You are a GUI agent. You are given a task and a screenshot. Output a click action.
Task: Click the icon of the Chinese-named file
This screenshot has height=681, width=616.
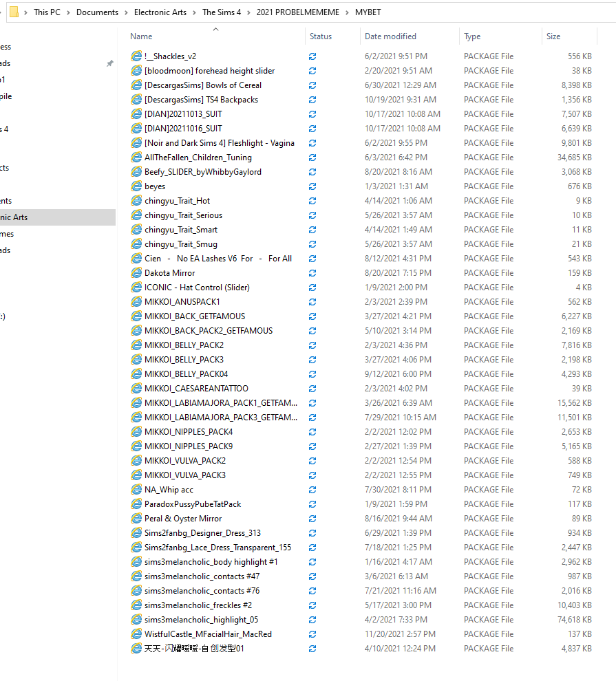136,649
